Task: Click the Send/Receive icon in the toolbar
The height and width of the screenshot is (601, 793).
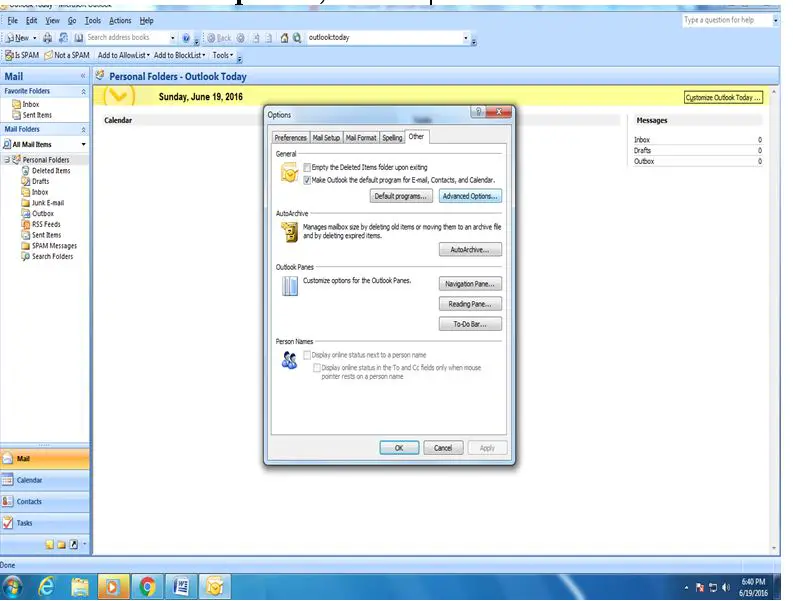Action: (x=63, y=38)
